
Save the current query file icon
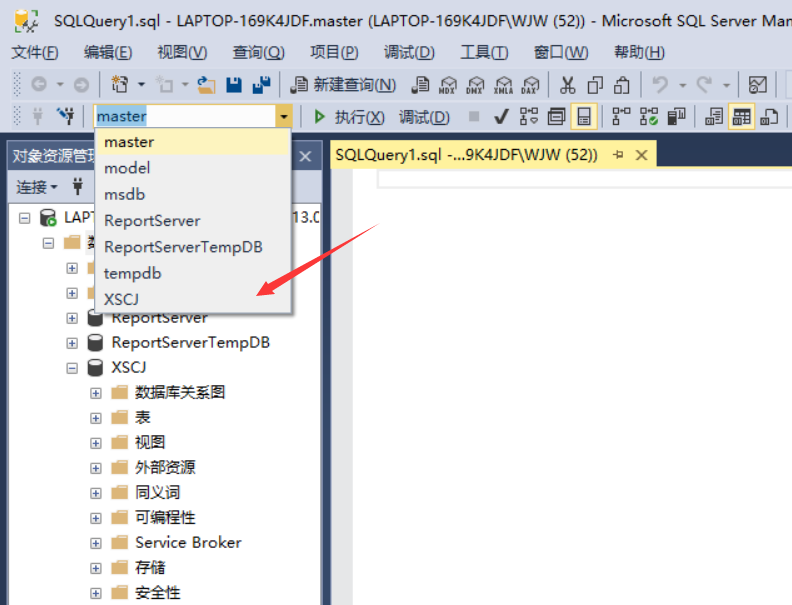234,85
